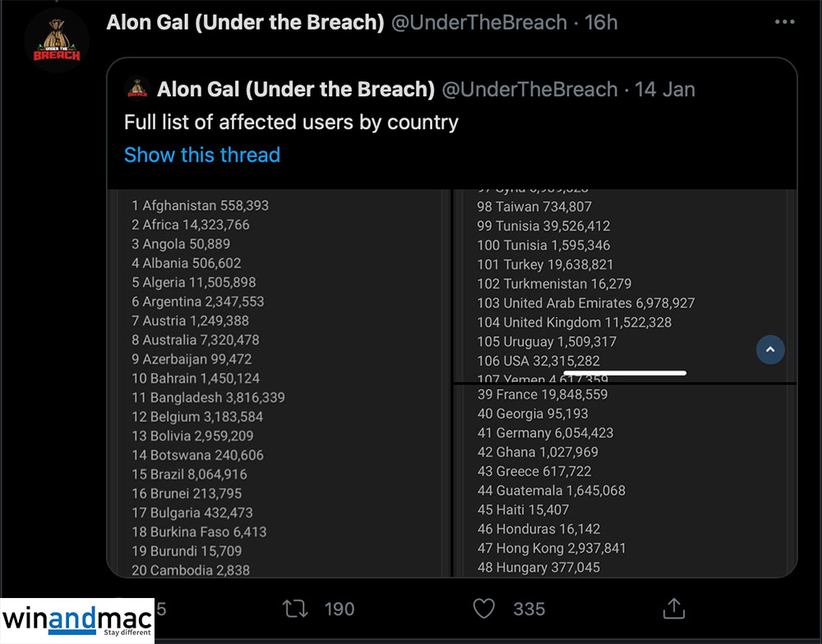Click the text Full list of affected users
The image size is (822, 644).
[x=291, y=122]
